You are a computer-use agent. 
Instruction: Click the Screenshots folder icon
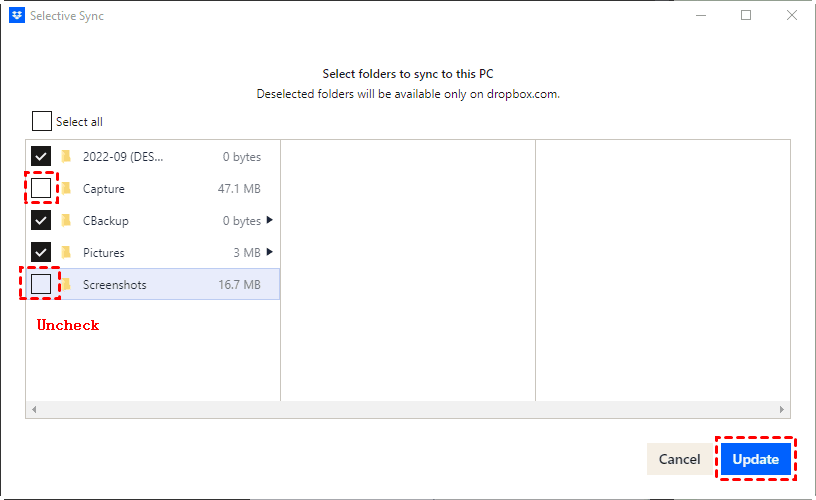click(x=66, y=284)
